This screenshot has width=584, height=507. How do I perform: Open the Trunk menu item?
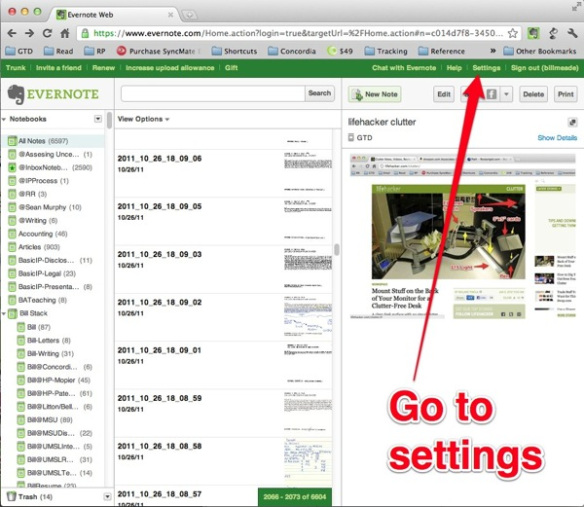click(x=16, y=68)
